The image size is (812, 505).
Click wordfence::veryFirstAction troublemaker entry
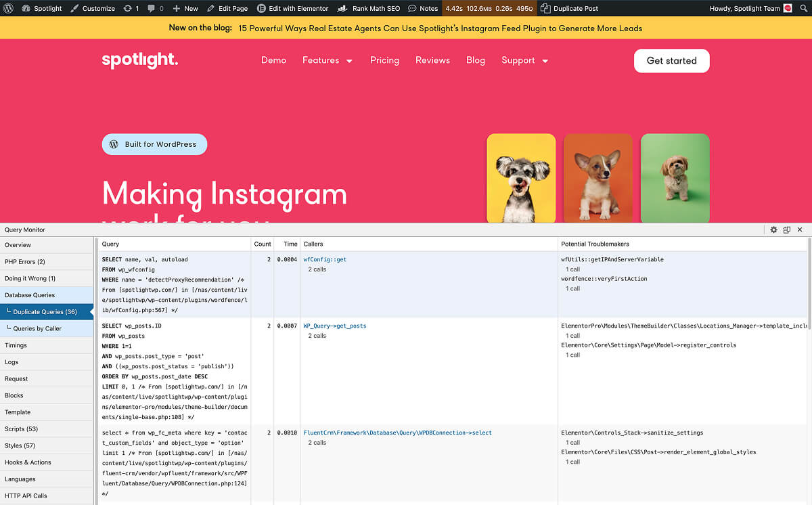pyautogui.click(x=604, y=279)
